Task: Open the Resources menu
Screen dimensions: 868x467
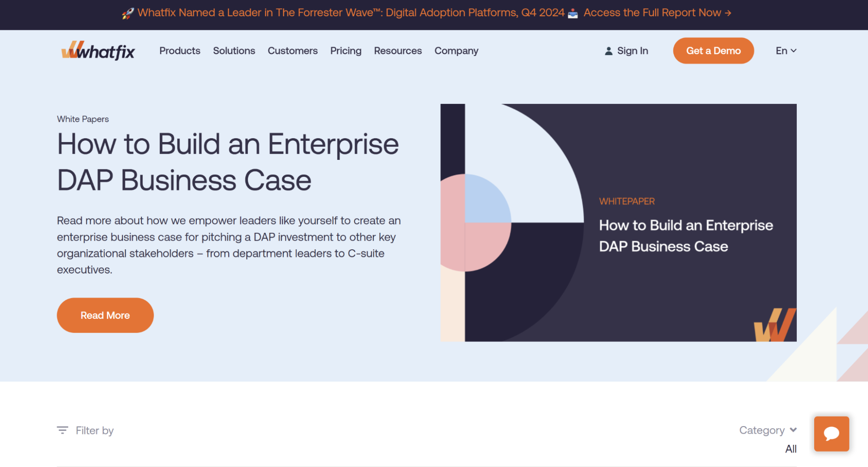Action: pos(398,51)
